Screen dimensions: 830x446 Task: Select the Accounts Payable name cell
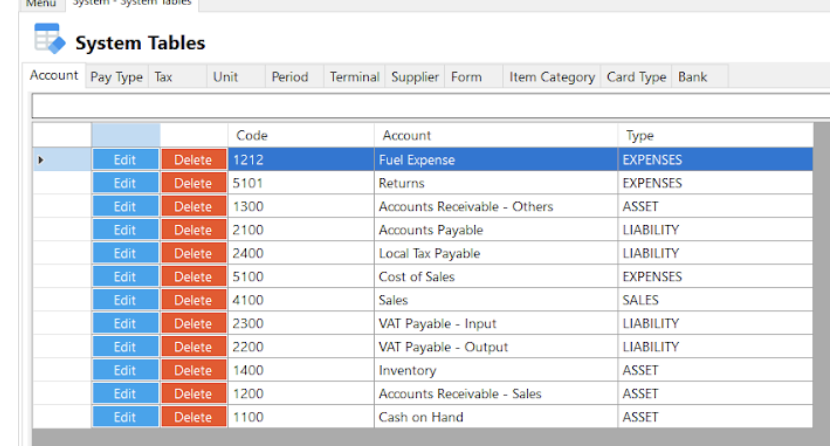(496, 230)
